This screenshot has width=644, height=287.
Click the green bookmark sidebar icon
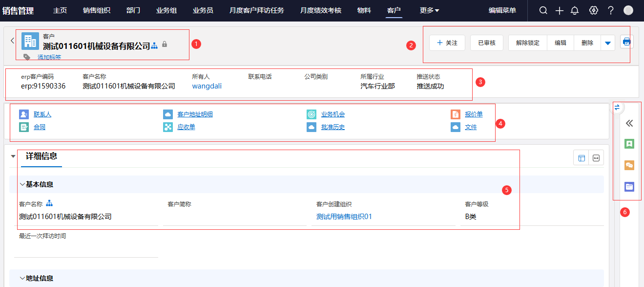click(x=629, y=144)
